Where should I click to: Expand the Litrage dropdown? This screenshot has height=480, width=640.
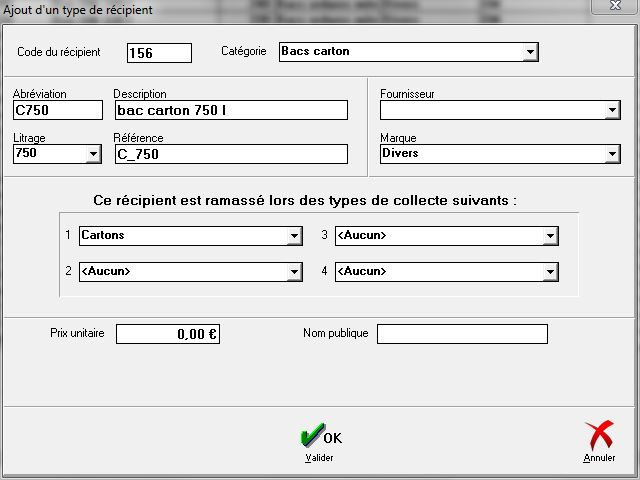94,154
